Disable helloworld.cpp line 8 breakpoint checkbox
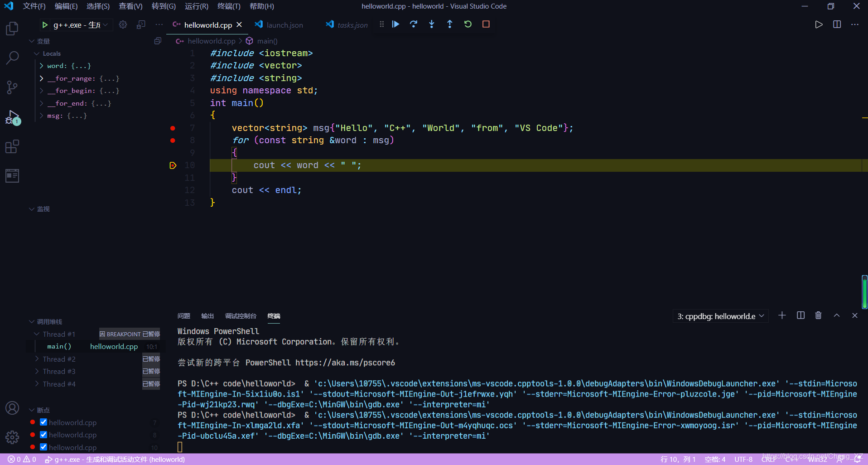The height and width of the screenshot is (465, 868). tap(43, 435)
